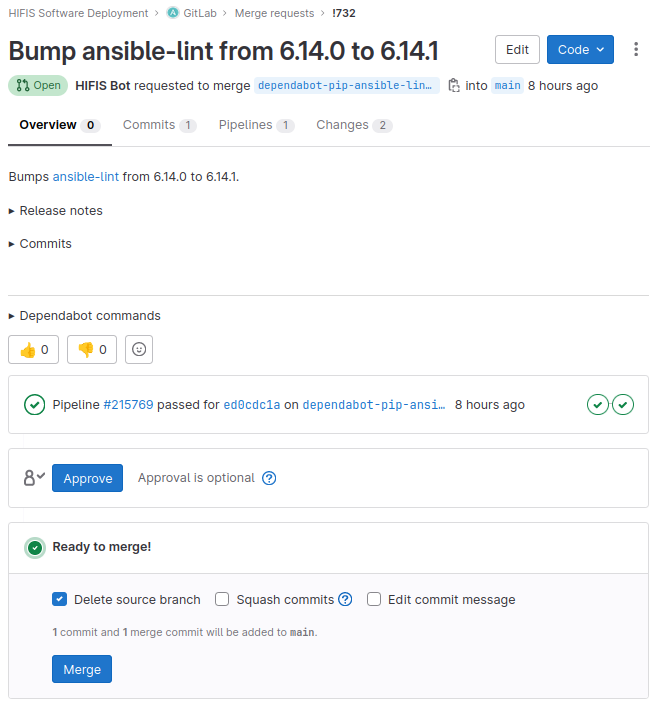
Task: Click the merge request title heading
Action: tap(224, 51)
